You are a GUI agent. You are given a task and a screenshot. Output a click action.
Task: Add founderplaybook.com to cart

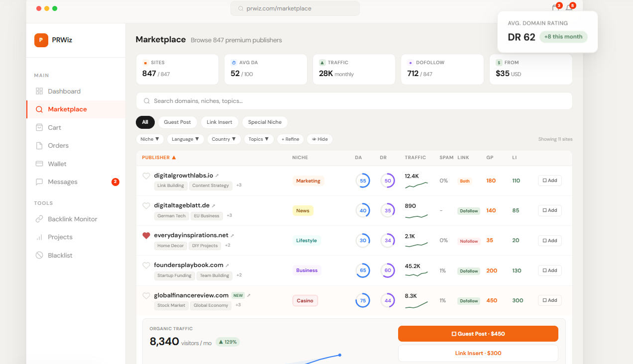tap(550, 271)
